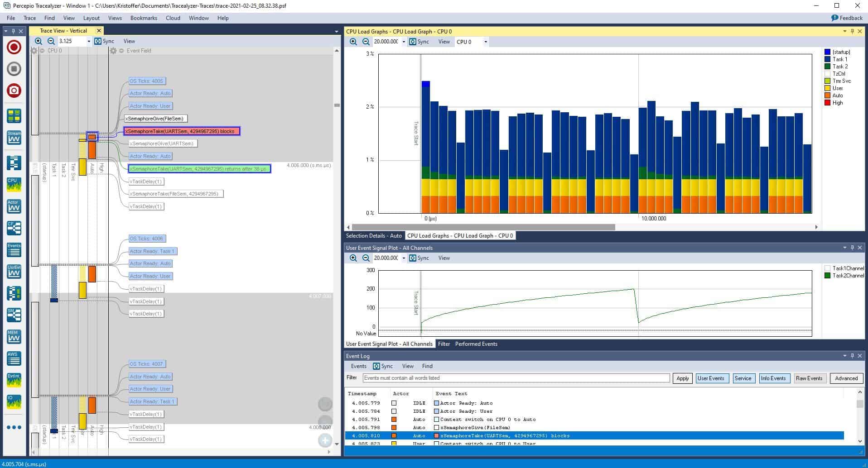Open the MEM memory graph from sidebar

click(14, 336)
